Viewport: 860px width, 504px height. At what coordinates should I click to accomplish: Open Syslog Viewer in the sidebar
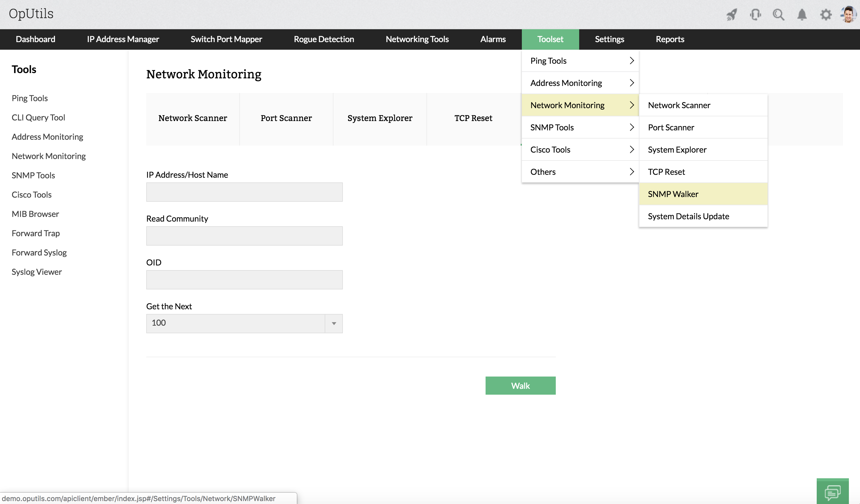[x=37, y=272]
